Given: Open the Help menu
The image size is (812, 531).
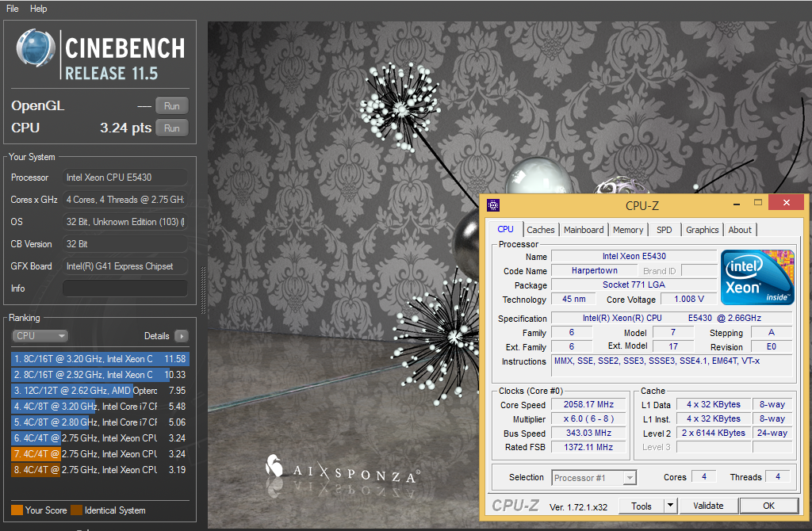Looking at the screenshot, I should 38,9.
